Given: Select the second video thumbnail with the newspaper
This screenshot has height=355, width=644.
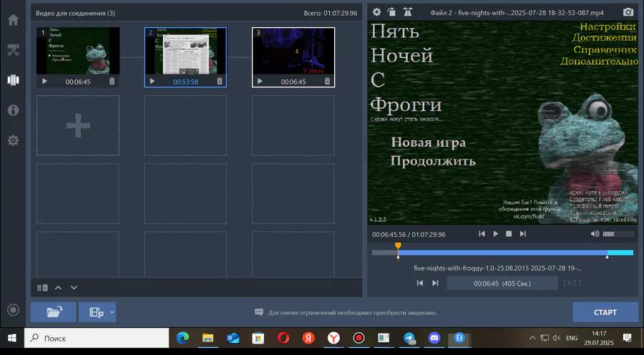Looking at the screenshot, I should coord(185,51).
